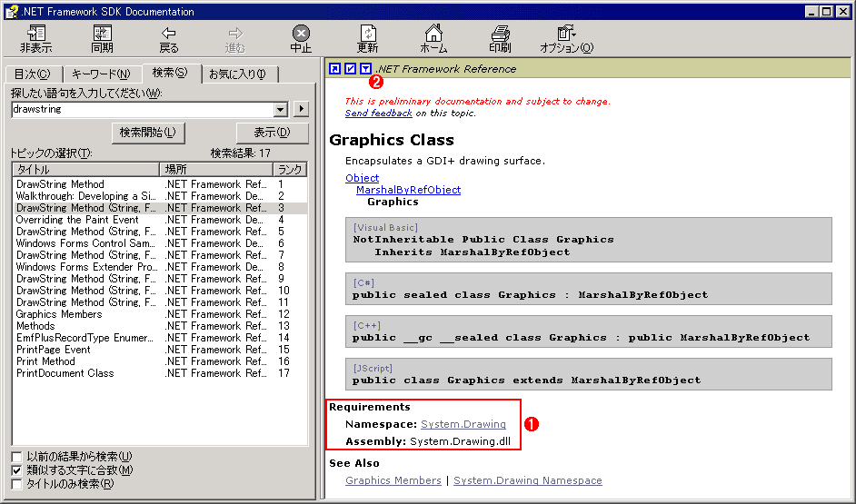856x504 pixels.
Task: Select the rank 1 DrawString Method result
Action: click(x=159, y=184)
